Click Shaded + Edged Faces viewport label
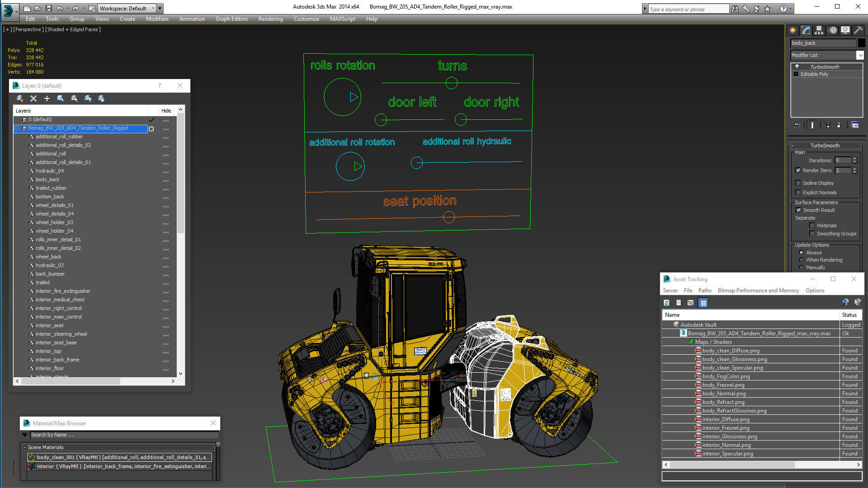Image resolution: width=868 pixels, height=488 pixels. (74, 29)
